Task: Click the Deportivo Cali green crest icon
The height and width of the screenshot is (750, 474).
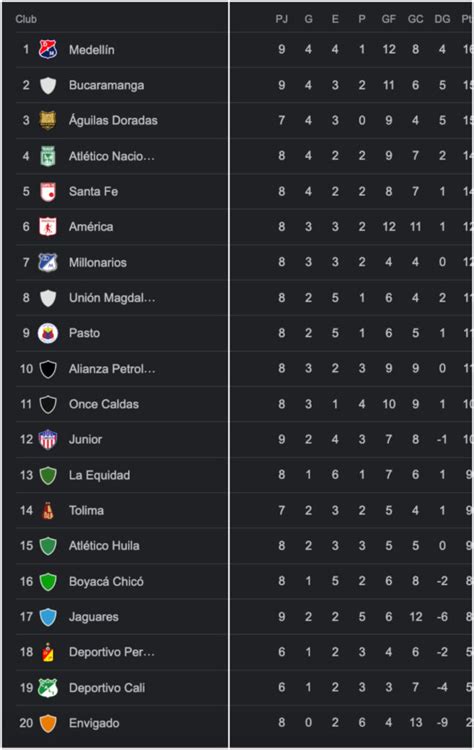Action: [48, 687]
